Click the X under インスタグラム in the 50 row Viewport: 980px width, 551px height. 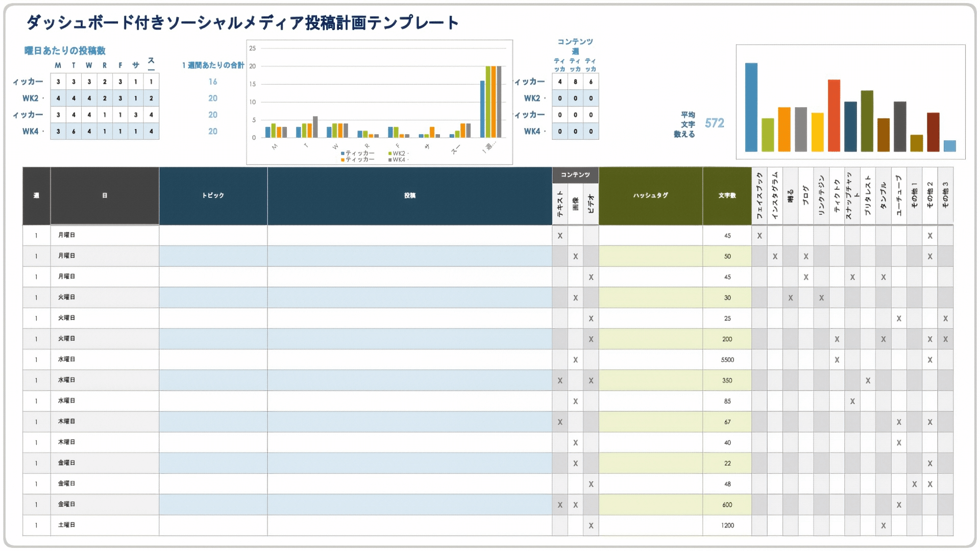[775, 257]
